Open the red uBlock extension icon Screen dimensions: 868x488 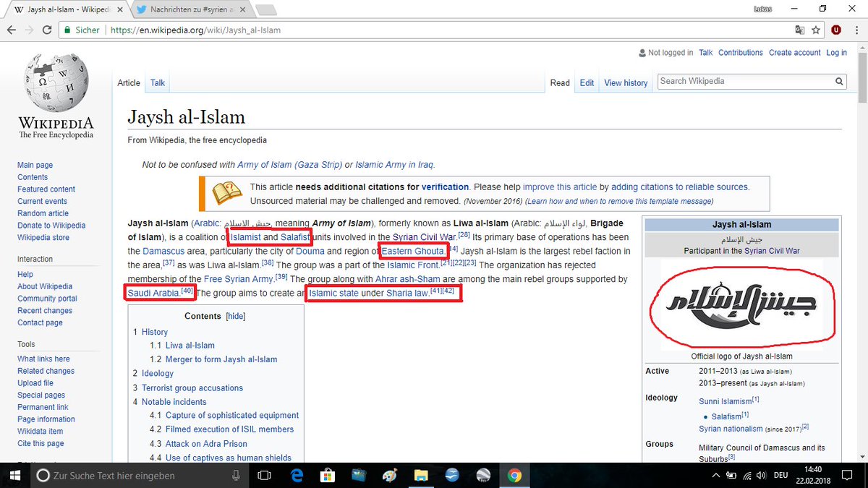837,30
